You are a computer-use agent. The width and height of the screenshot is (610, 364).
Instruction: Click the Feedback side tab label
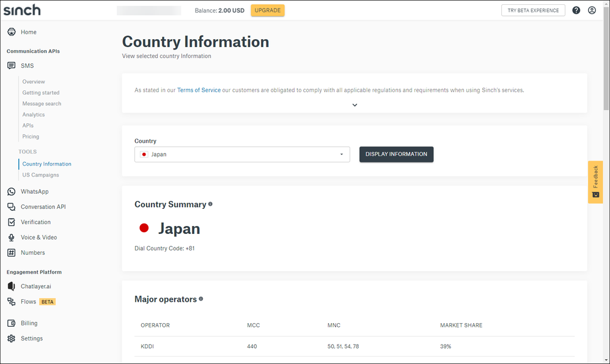click(595, 177)
